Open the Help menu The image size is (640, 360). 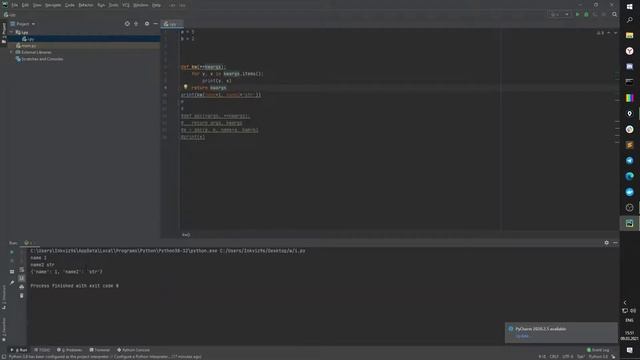(x=156, y=5)
